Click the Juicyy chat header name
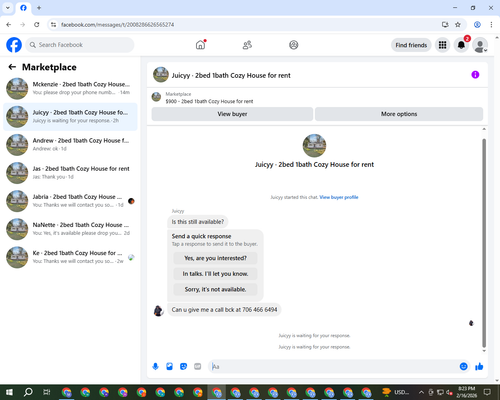This screenshot has width=500, height=400. coord(231,75)
